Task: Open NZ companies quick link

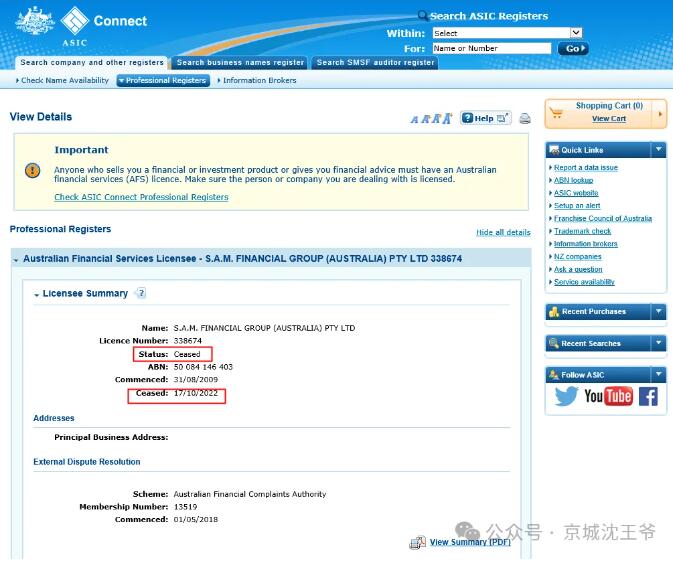Action: [577, 257]
